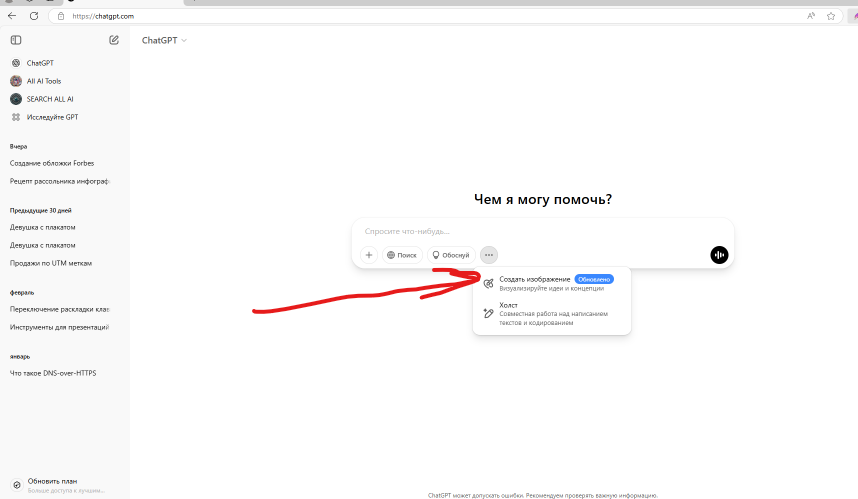Click the SEARCH ALL AI avatar icon
The image size is (858, 499).
16,99
